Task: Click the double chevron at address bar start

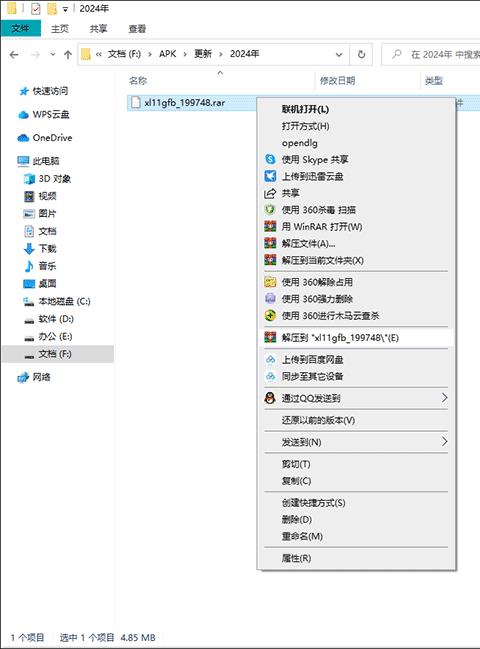Action: [x=99, y=54]
